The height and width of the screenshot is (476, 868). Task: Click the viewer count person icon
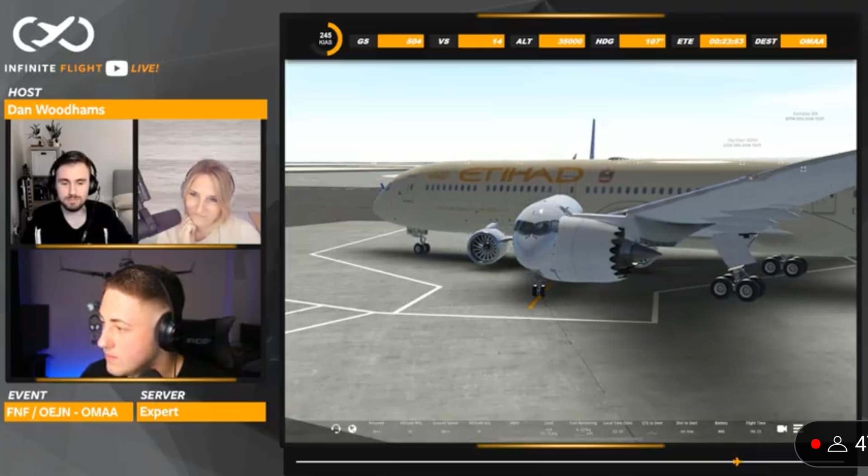coord(837,444)
